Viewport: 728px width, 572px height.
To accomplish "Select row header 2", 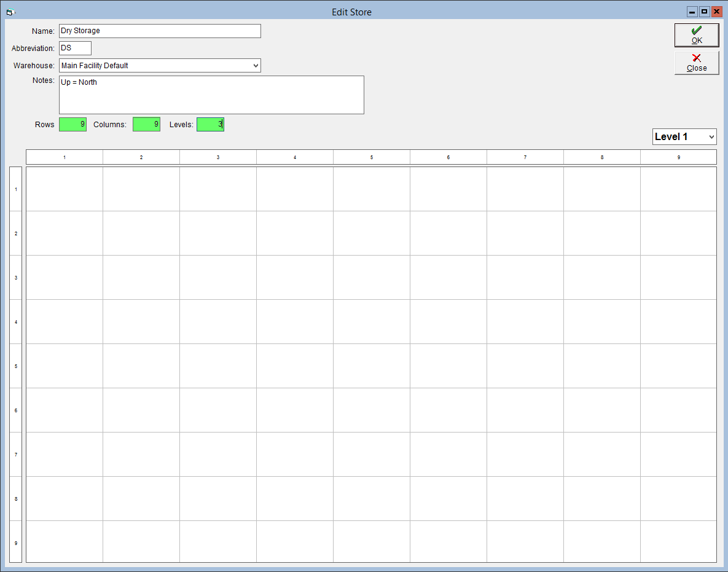I will tap(16, 233).
